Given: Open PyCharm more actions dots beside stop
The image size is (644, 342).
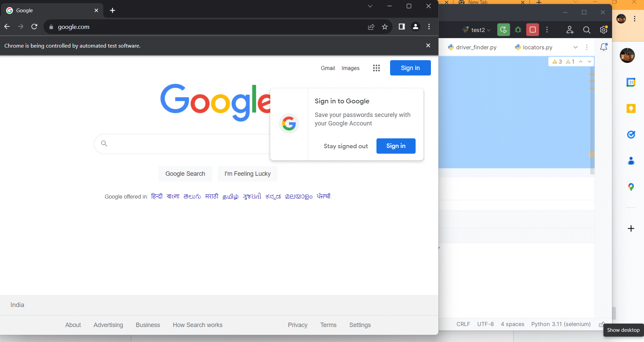Looking at the screenshot, I should coord(547,30).
